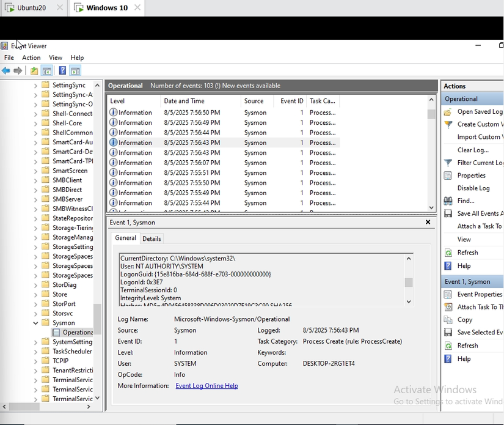Expand the TaskScheduler tree node

tap(35, 352)
